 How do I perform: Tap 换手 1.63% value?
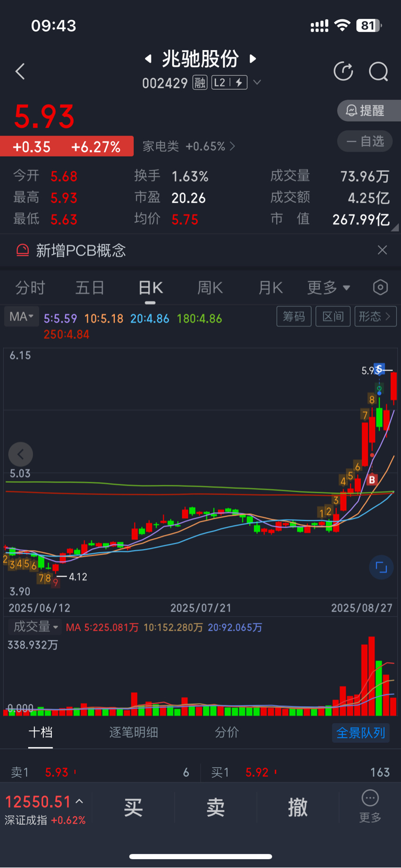[x=190, y=176]
